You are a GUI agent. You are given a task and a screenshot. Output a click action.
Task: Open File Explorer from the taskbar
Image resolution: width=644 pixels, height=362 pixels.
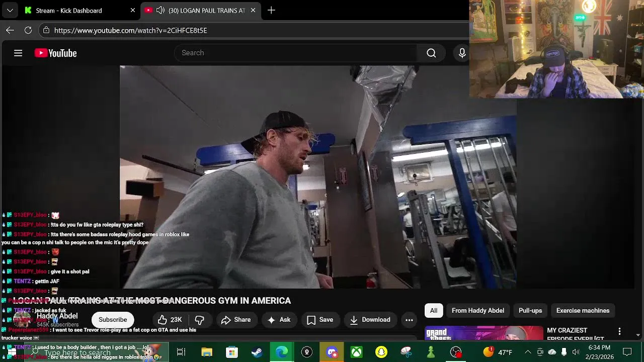click(206, 352)
